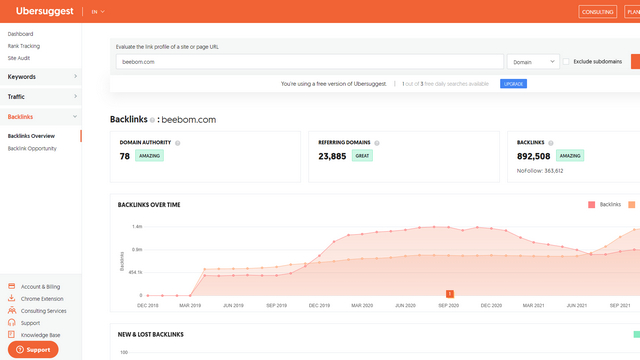Open Account & Billing link
The width and height of the screenshot is (640, 360).
coord(40,287)
